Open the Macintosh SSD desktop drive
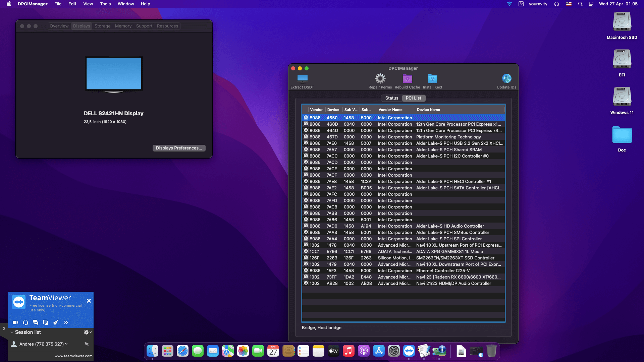 click(622, 25)
